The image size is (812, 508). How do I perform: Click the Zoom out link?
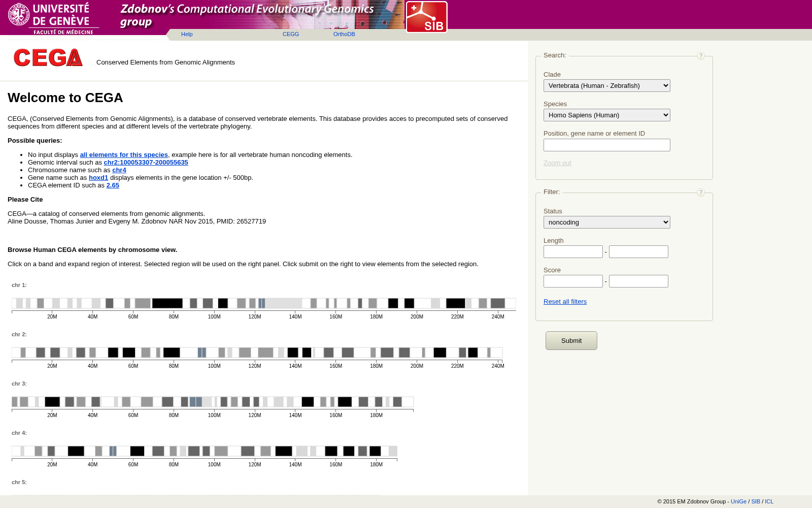pos(557,163)
